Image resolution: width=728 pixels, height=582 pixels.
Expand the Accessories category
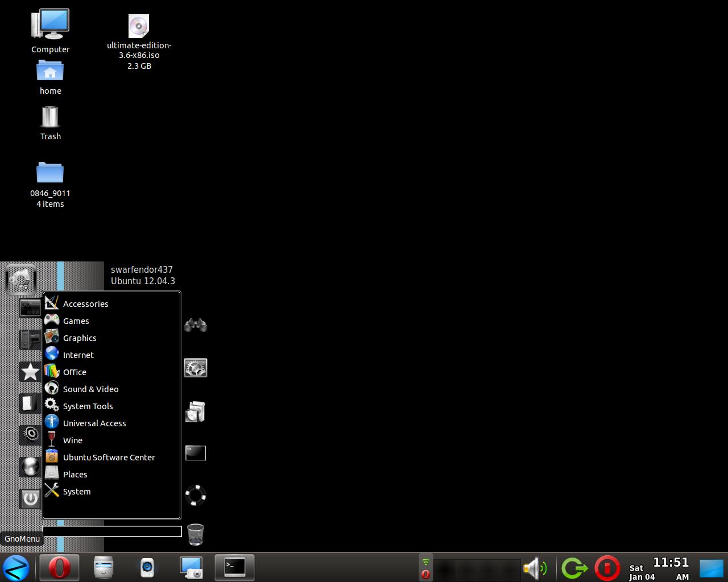tap(85, 304)
